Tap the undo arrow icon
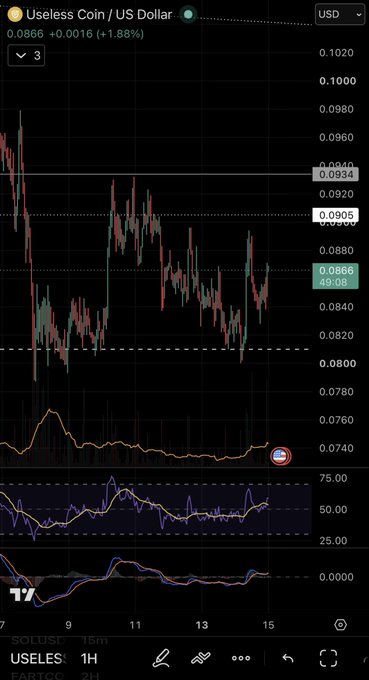The height and width of the screenshot is (680, 369). point(288,658)
